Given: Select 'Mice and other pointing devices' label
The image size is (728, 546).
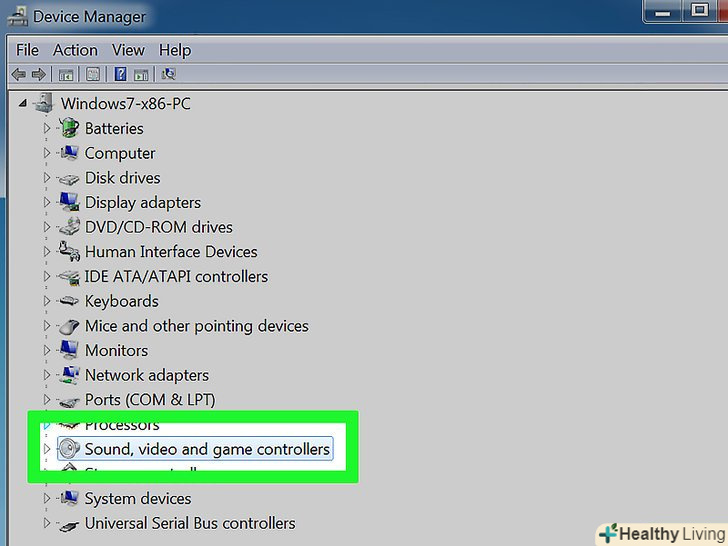Looking at the screenshot, I should (197, 326).
